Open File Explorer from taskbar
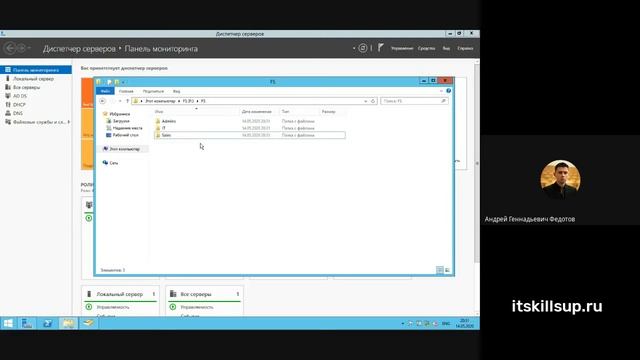 pyautogui.click(x=68, y=323)
